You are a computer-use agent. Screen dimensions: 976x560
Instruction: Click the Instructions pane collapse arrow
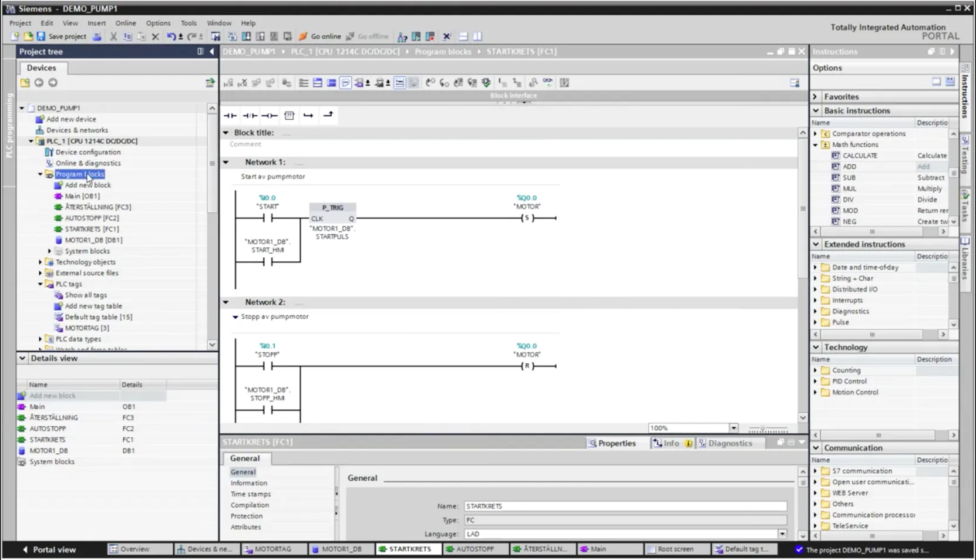953,52
